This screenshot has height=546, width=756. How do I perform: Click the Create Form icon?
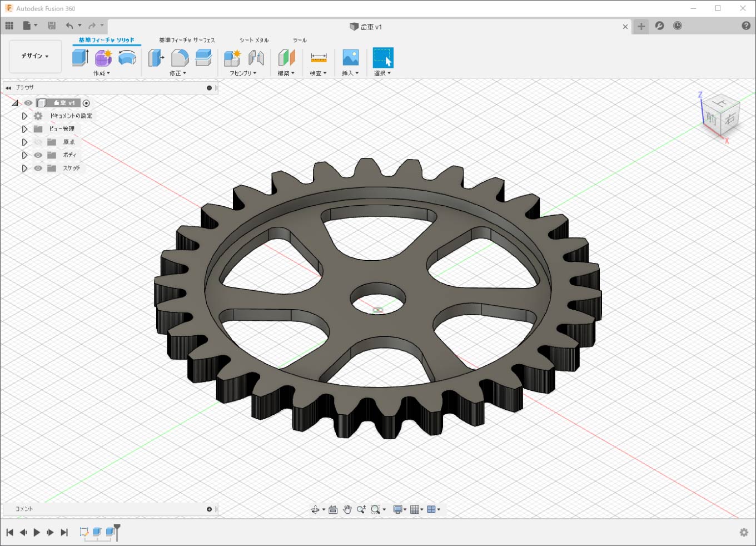tap(103, 57)
